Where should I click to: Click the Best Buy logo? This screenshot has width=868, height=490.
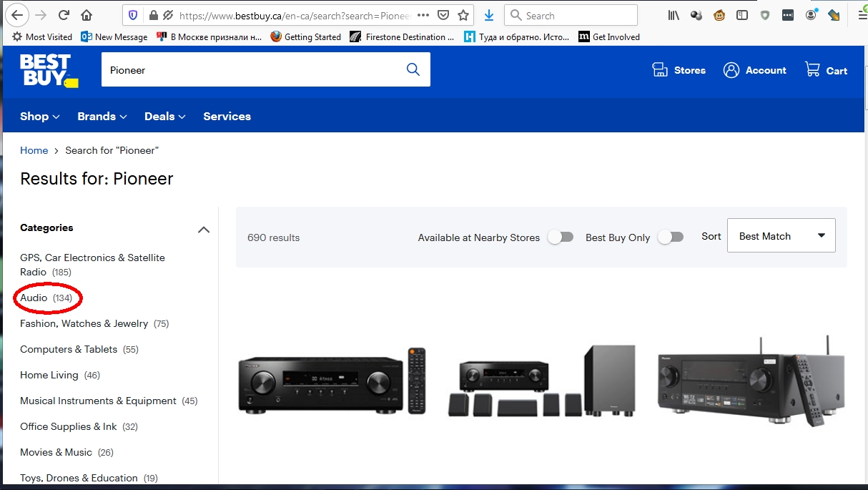point(49,70)
